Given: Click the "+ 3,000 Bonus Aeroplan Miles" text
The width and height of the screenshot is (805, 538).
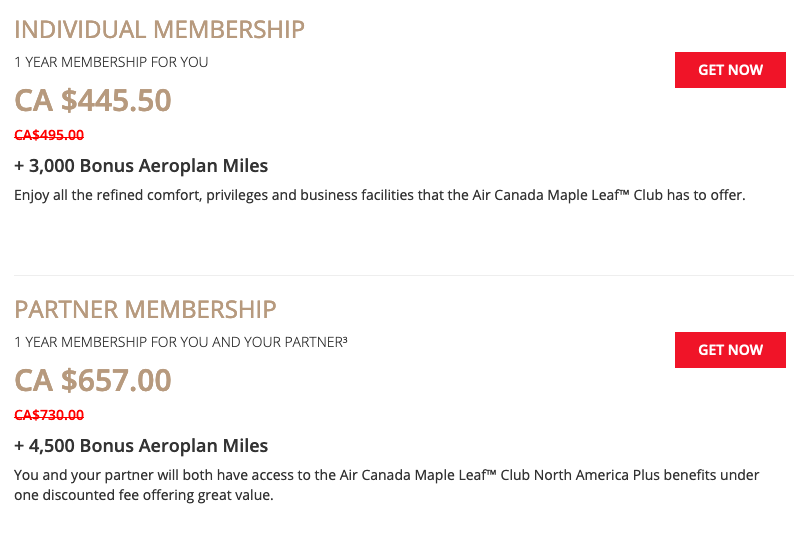Looking at the screenshot, I should point(141,166).
